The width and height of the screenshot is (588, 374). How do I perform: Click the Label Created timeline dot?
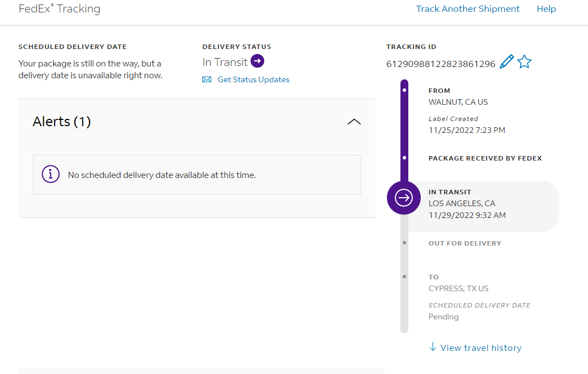pyautogui.click(x=404, y=90)
